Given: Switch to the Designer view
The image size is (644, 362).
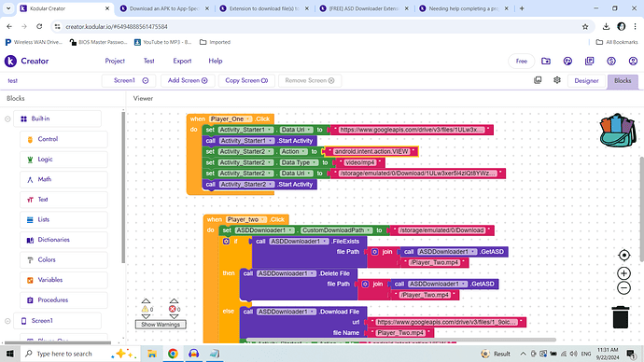Looking at the screenshot, I should pos(586,81).
